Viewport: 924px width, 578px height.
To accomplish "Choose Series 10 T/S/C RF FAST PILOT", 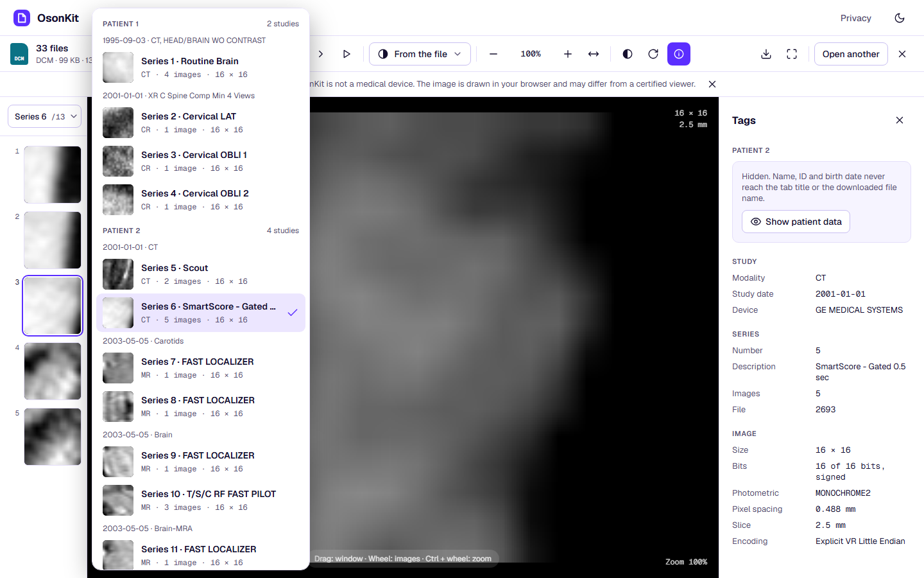I will tap(201, 500).
